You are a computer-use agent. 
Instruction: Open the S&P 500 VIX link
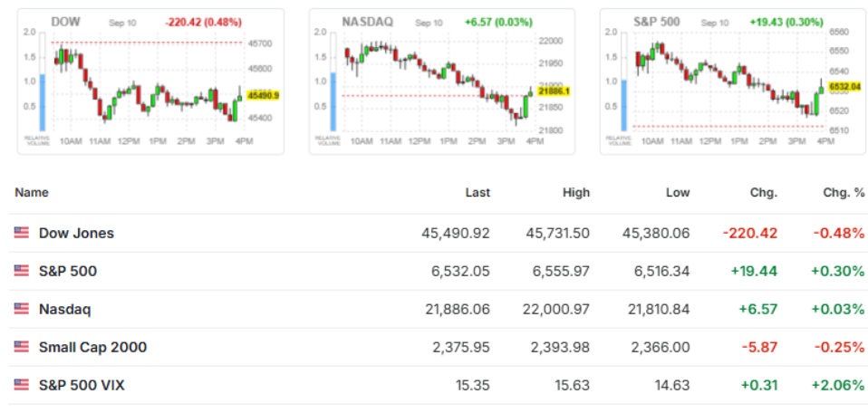tap(82, 385)
